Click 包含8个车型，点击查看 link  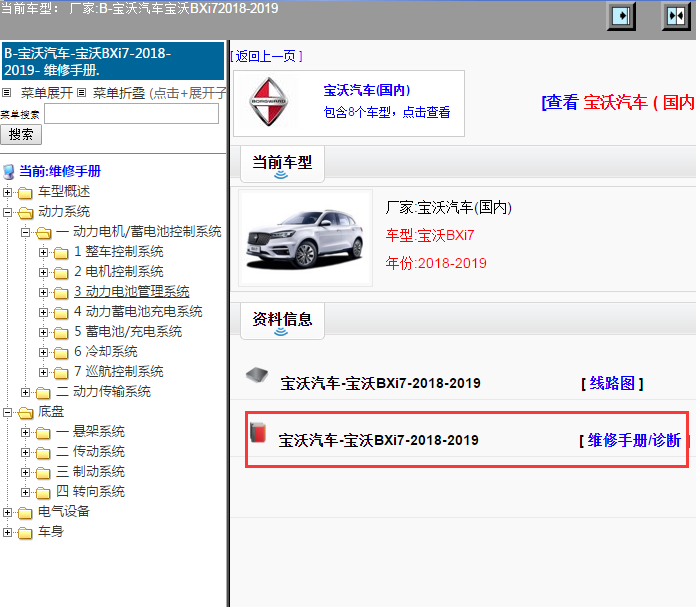pyautogui.click(x=387, y=112)
